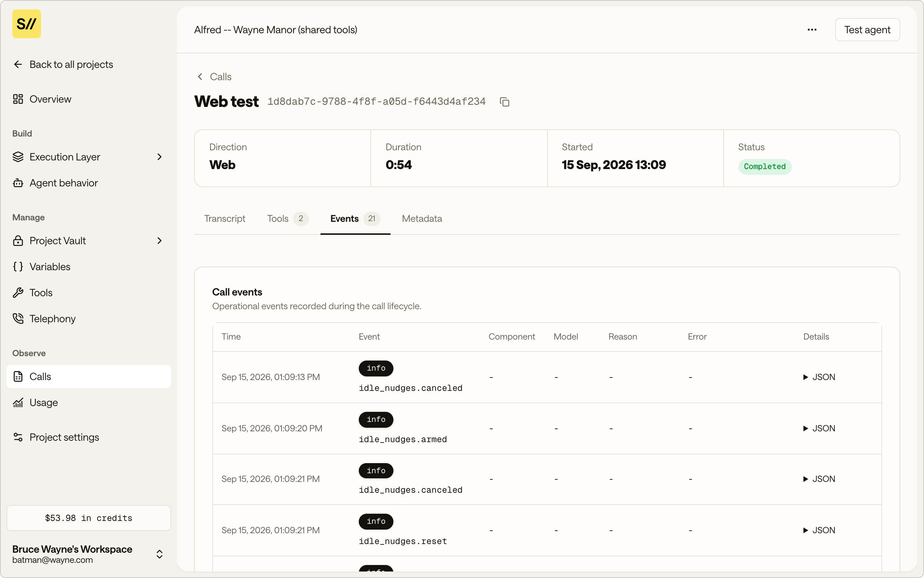Open the three-dot more options menu
Viewport: 924px width, 578px height.
[x=812, y=29]
